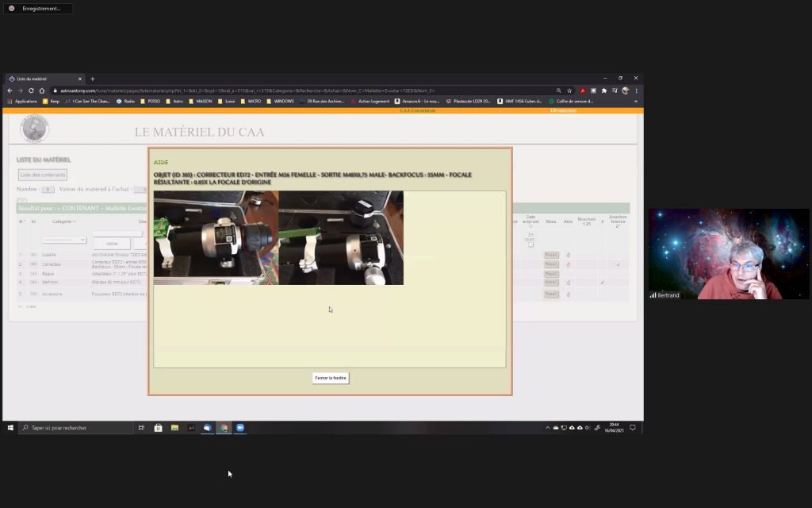Open Task View on the taskbar
The height and width of the screenshot is (508, 812).
(x=141, y=428)
